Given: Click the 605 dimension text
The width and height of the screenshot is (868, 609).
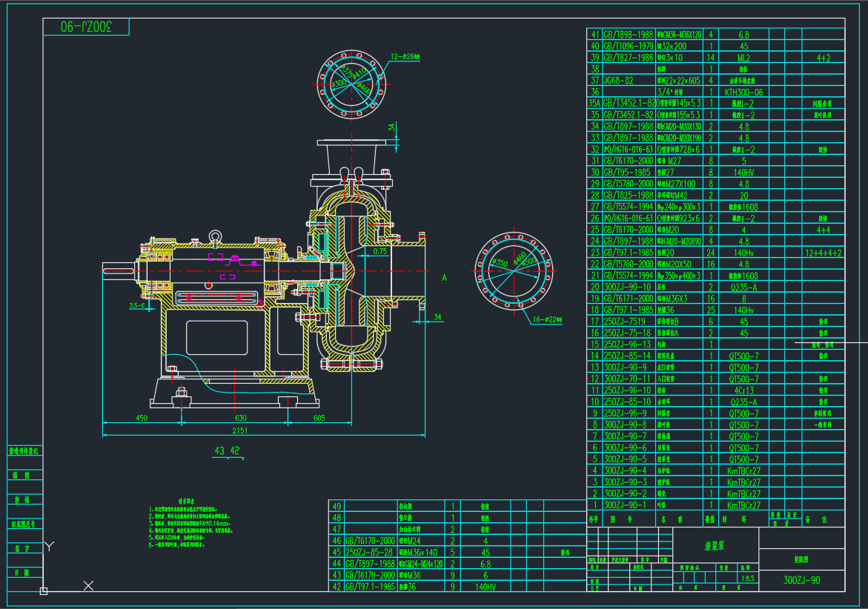Looking at the screenshot, I should click(319, 418).
